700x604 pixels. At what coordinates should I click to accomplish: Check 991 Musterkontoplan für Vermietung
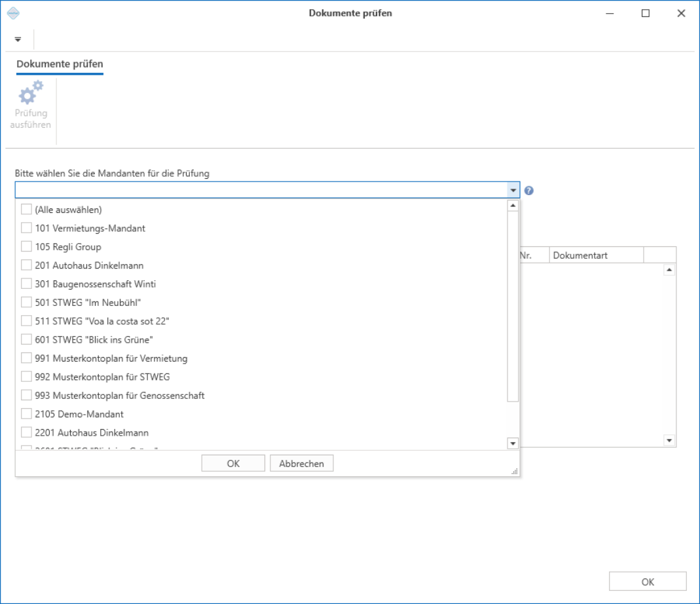point(26,358)
